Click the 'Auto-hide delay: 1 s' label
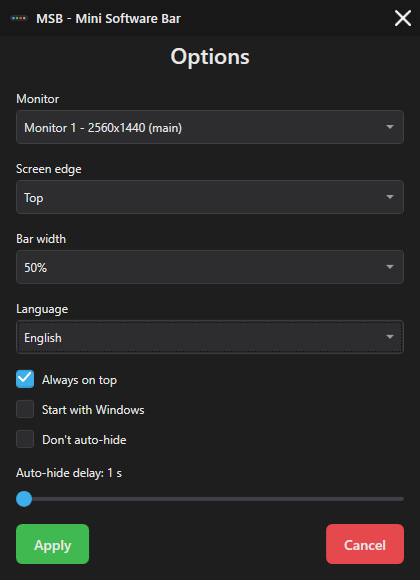Viewport: 420px width, 580px height. 69,473
